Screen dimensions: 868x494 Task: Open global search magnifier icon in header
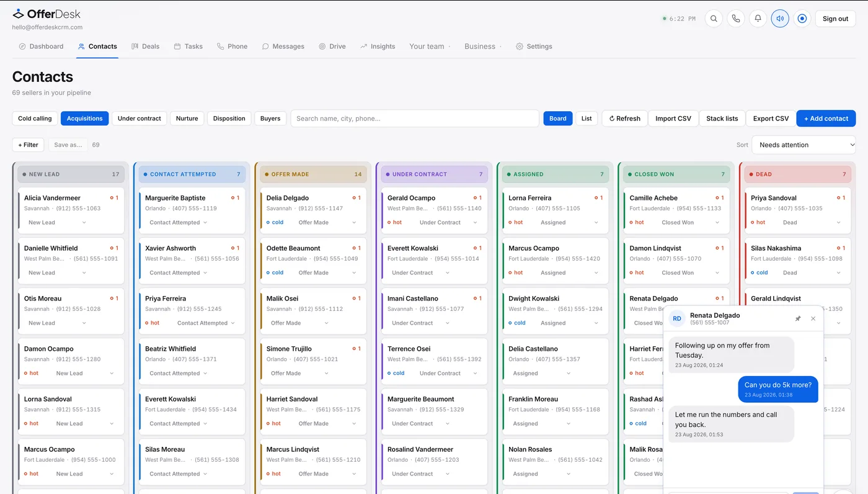[x=714, y=19]
